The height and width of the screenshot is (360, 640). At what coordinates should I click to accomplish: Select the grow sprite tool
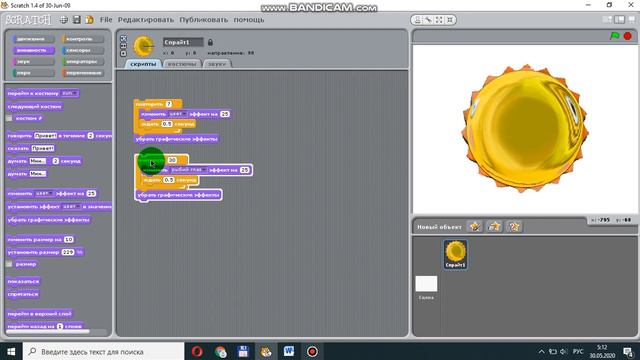tap(439, 20)
